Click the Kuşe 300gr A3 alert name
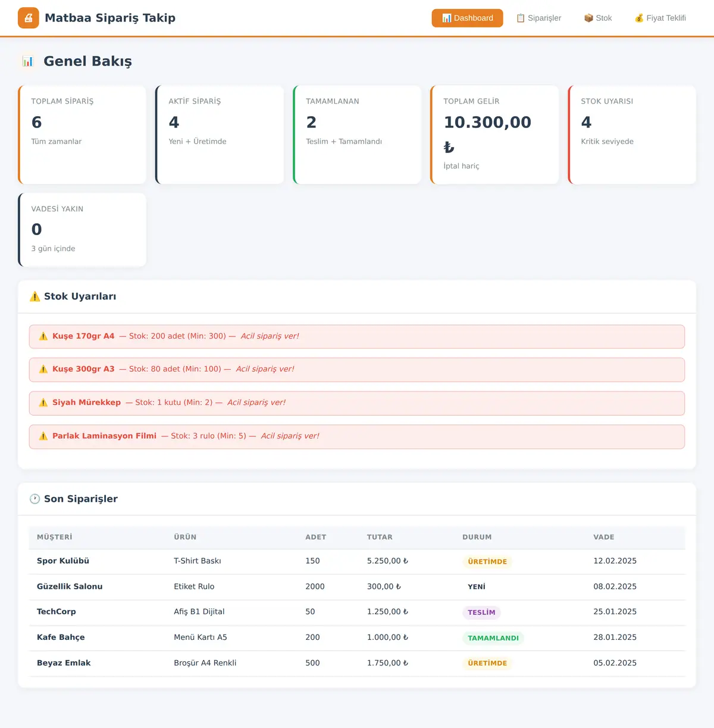This screenshot has height=728, width=714. click(83, 369)
